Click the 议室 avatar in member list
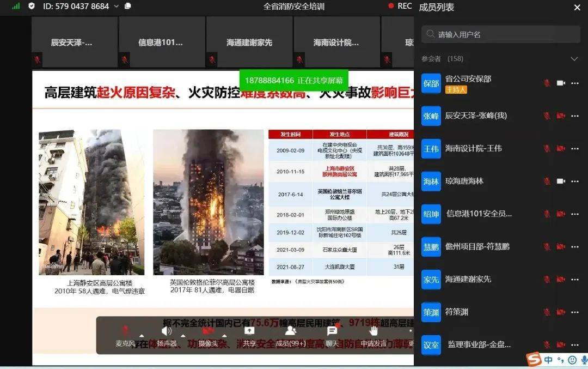This screenshot has width=588, height=369. click(x=431, y=344)
